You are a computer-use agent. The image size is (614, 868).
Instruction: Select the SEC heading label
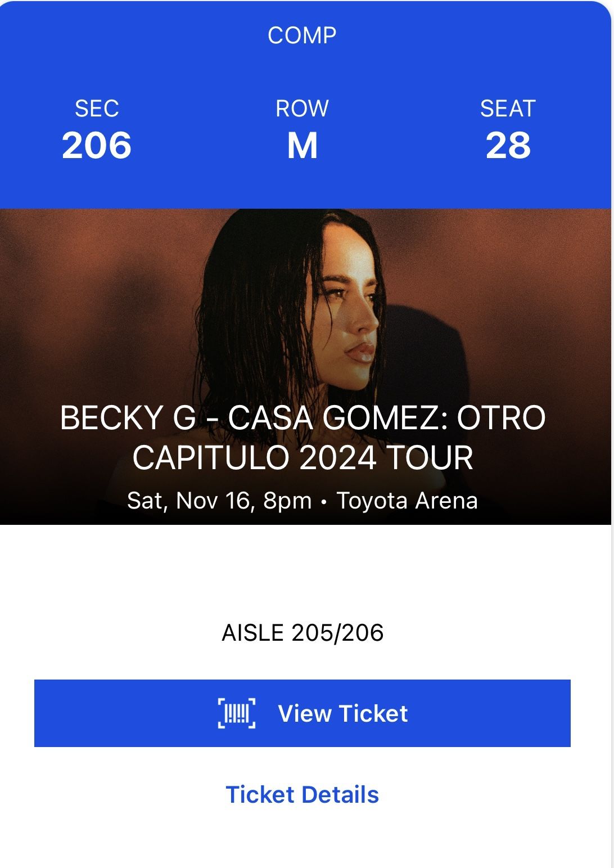[x=97, y=109]
